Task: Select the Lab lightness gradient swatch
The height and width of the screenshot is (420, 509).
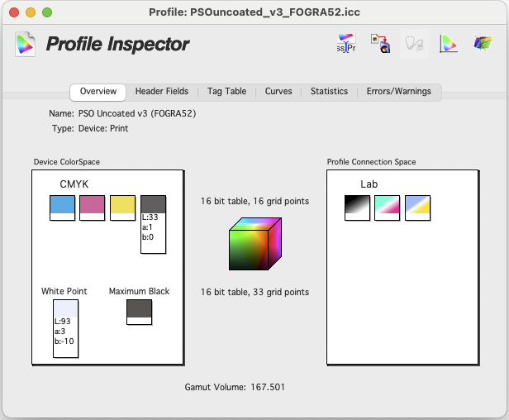Action: point(357,208)
